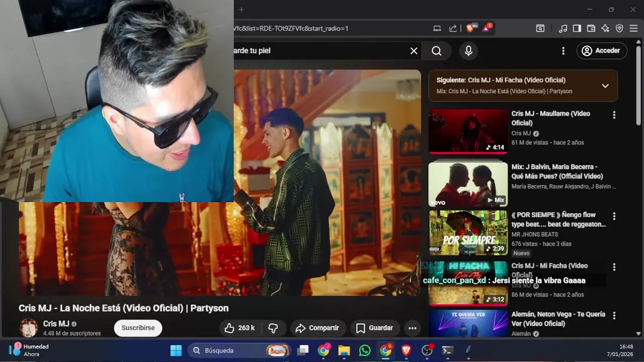Click MR JHONS BEATS channel name
Viewport: 644px width, 362px height.
(535, 234)
